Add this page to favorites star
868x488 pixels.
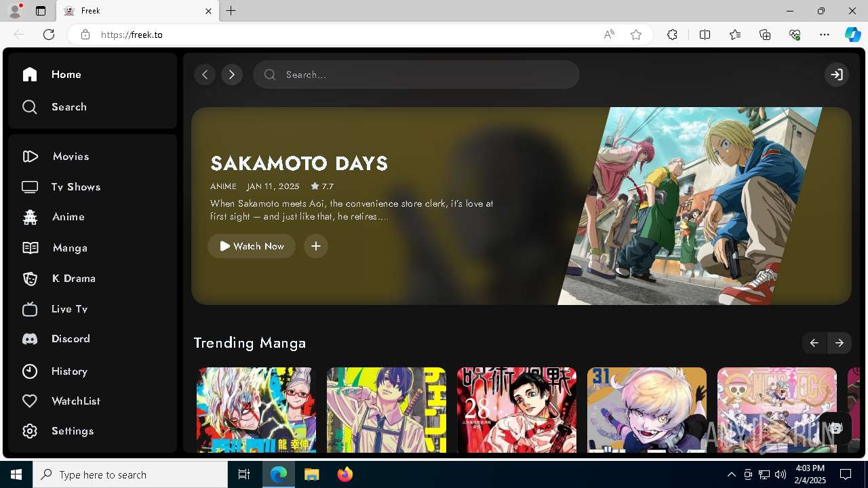(636, 35)
